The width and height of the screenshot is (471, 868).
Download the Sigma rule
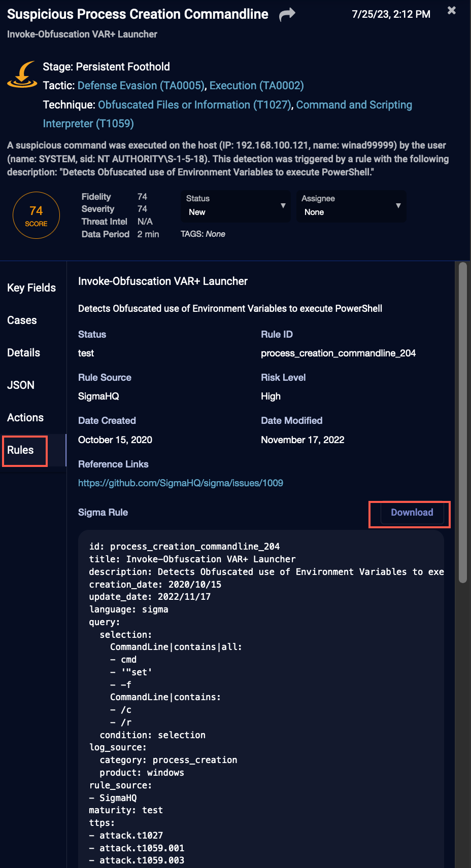412,513
